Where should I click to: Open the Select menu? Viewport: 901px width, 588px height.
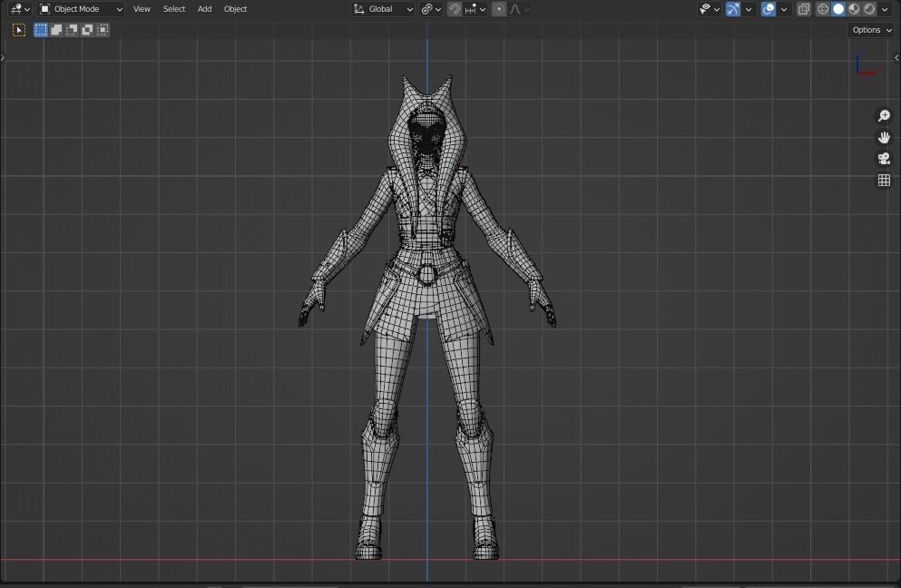point(174,9)
